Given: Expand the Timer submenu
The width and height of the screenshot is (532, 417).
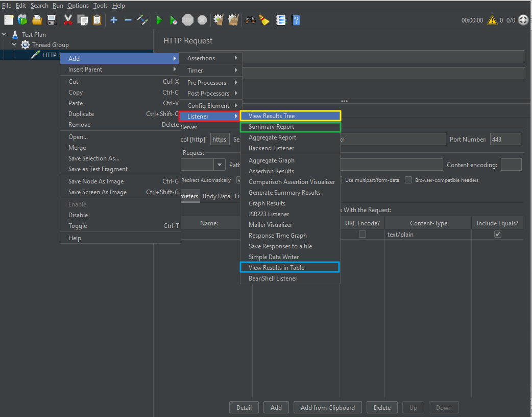Looking at the screenshot, I should 210,71.
